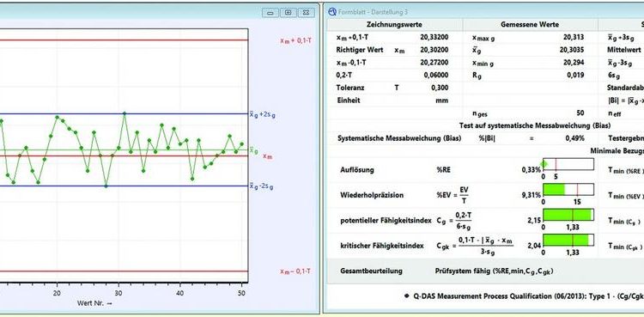
Task: Click the upper limit value 20,33200
Action: [x=434, y=37]
